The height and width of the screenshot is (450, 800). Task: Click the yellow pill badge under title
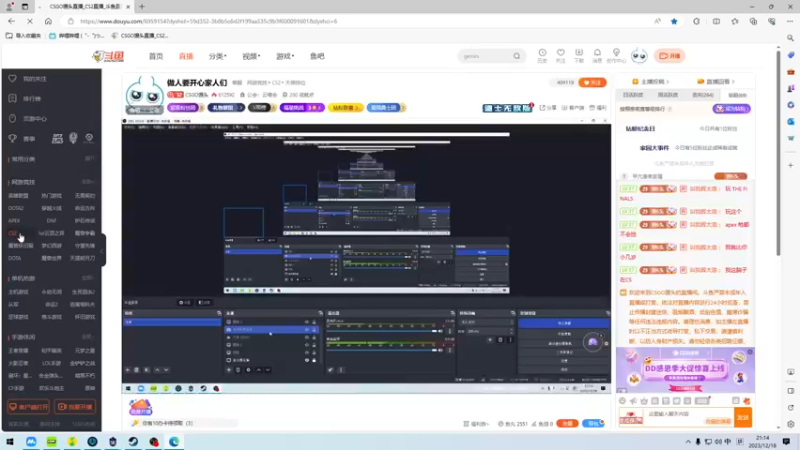(345, 108)
